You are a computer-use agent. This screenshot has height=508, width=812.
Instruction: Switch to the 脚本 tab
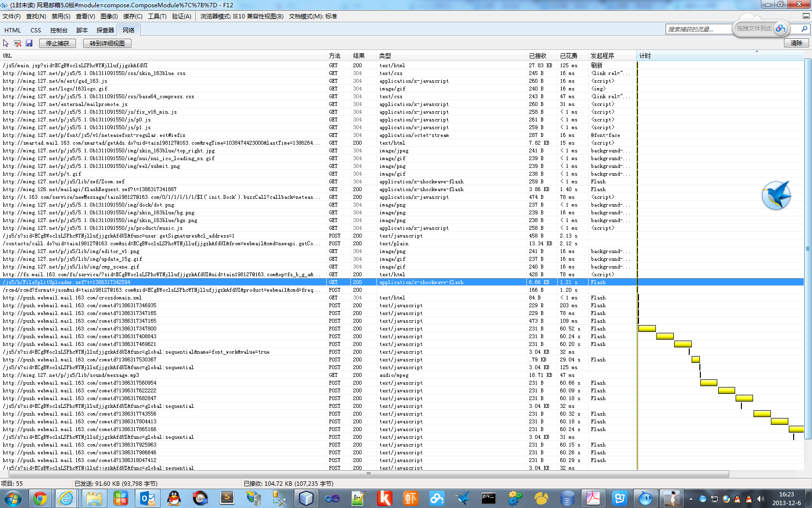[x=82, y=30]
